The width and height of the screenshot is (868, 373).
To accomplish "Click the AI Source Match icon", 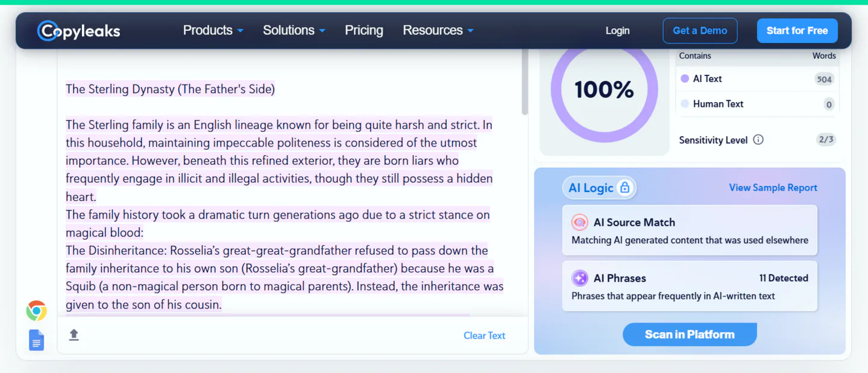I will point(580,222).
